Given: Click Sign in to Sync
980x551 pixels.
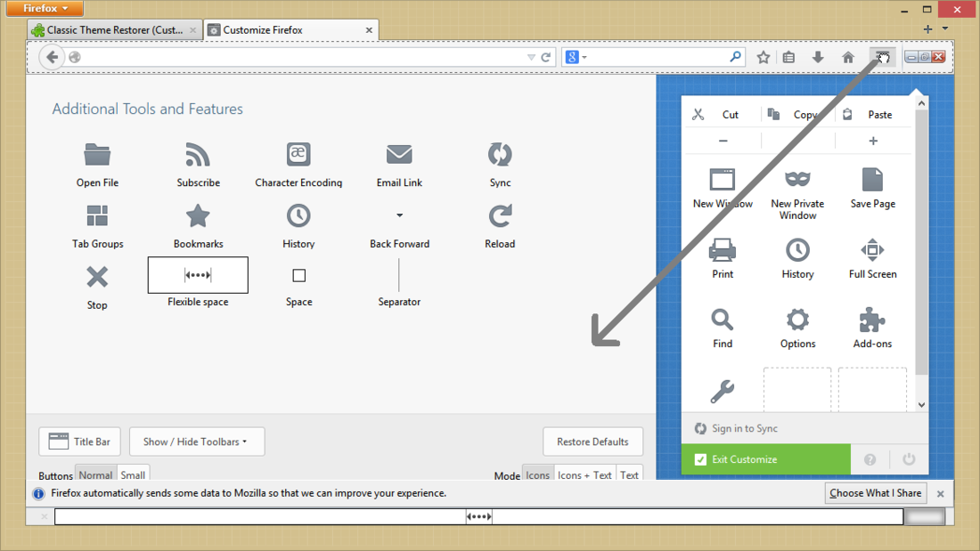Looking at the screenshot, I should tap(736, 428).
